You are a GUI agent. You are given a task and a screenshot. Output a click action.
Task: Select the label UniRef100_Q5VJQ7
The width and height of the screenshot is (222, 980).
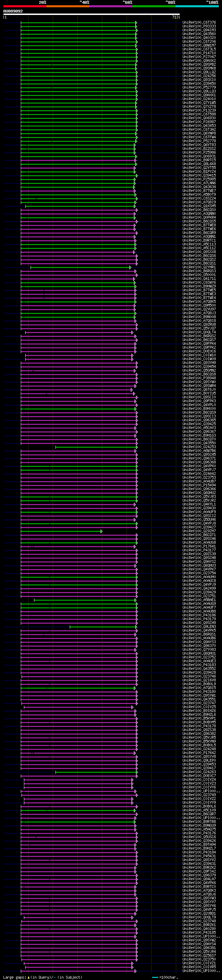(x=199, y=328)
